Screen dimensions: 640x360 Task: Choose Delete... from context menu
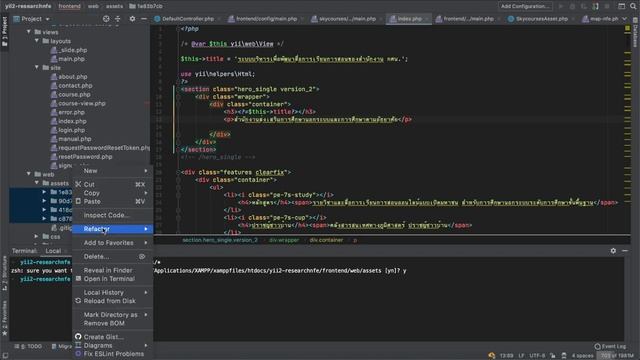pyautogui.click(x=113, y=257)
